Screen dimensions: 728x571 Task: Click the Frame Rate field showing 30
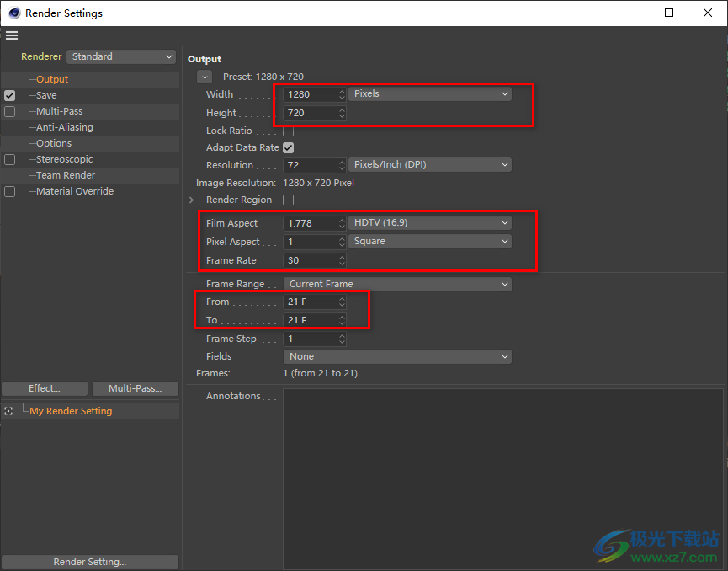tap(311, 260)
